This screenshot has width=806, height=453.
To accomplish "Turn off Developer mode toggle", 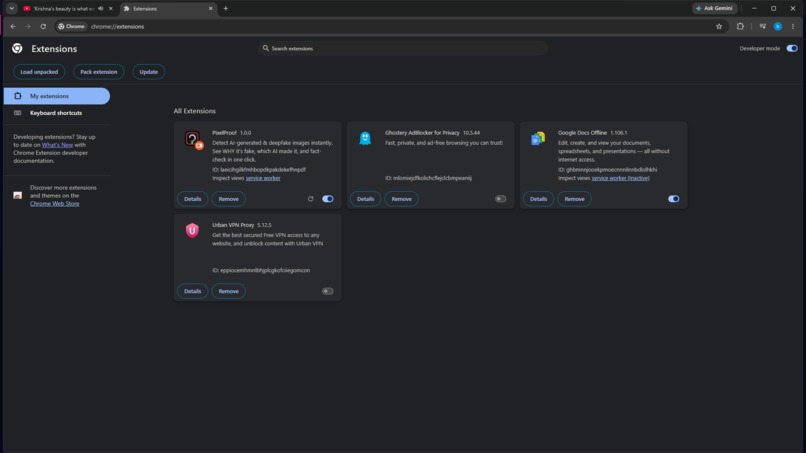I will coord(792,48).
